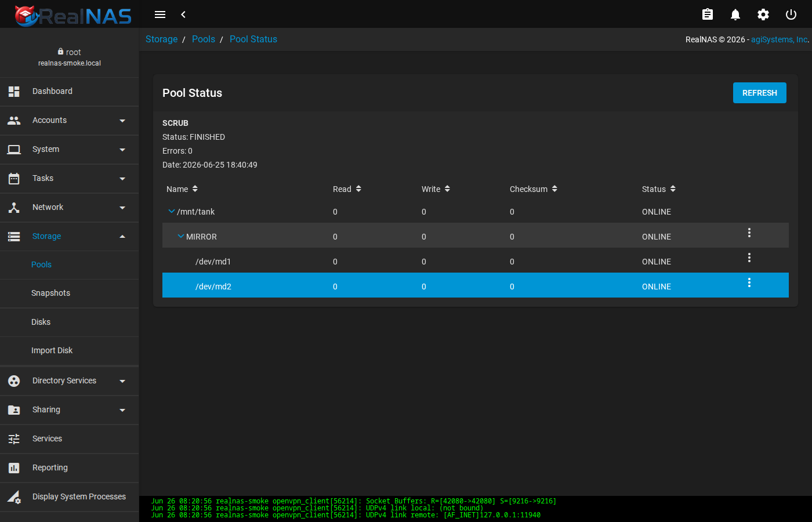Image resolution: width=812 pixels, height=522 pixels.
Task: Open the Services menu item
Action: [70, 439]
